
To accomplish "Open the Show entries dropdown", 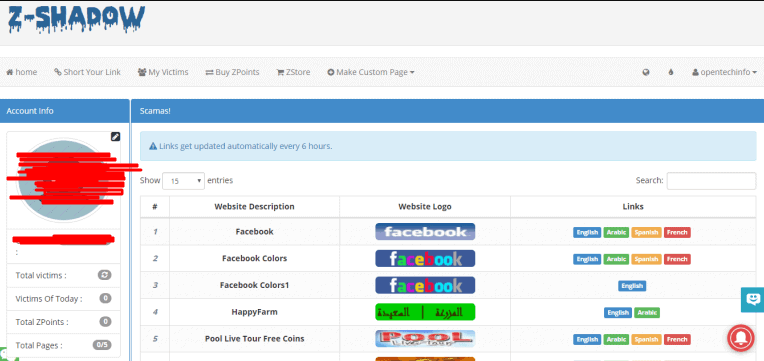I will pos(183,181).
